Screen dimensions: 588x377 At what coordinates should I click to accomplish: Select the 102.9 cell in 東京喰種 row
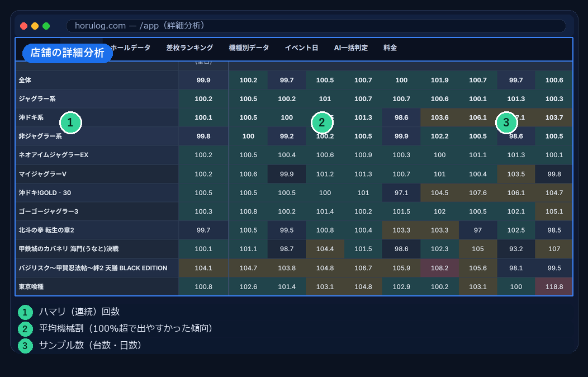pos(401,286)
